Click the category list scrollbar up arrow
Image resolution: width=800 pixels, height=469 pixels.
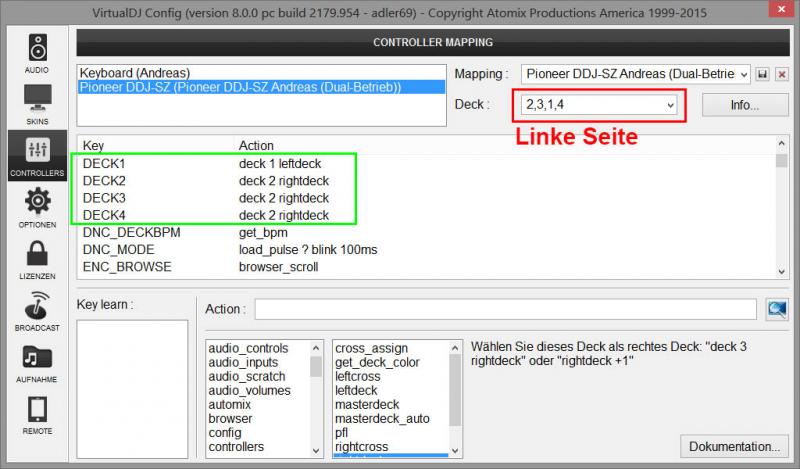point(316,348)
